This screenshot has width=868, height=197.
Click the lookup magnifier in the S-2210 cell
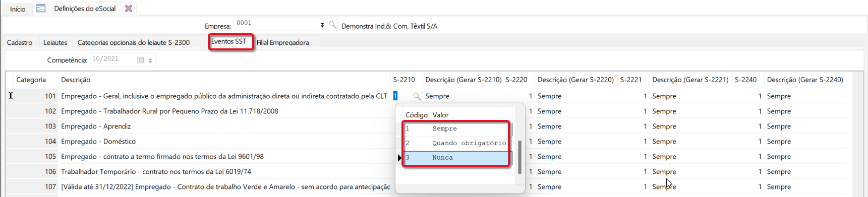[x=417, y=96]
